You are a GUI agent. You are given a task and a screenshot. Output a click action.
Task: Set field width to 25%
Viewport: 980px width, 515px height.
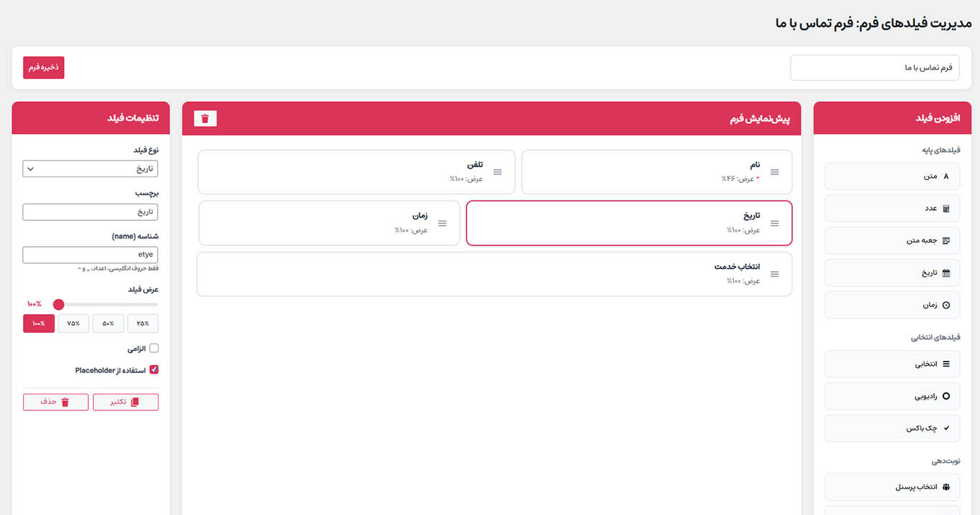(143, 323)
